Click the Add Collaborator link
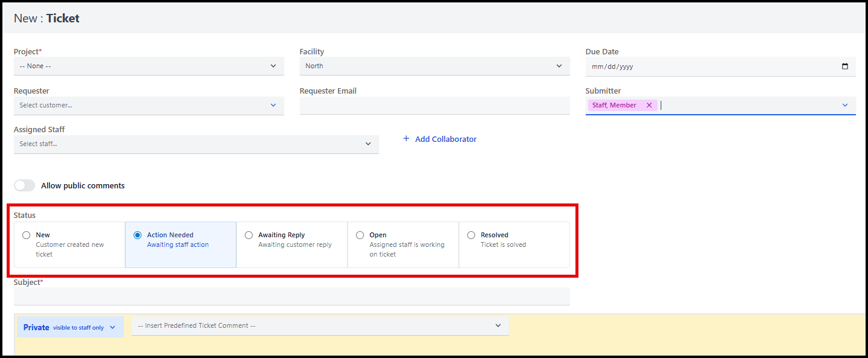Viewport: 868px width, 358px height. coord(445,139)
